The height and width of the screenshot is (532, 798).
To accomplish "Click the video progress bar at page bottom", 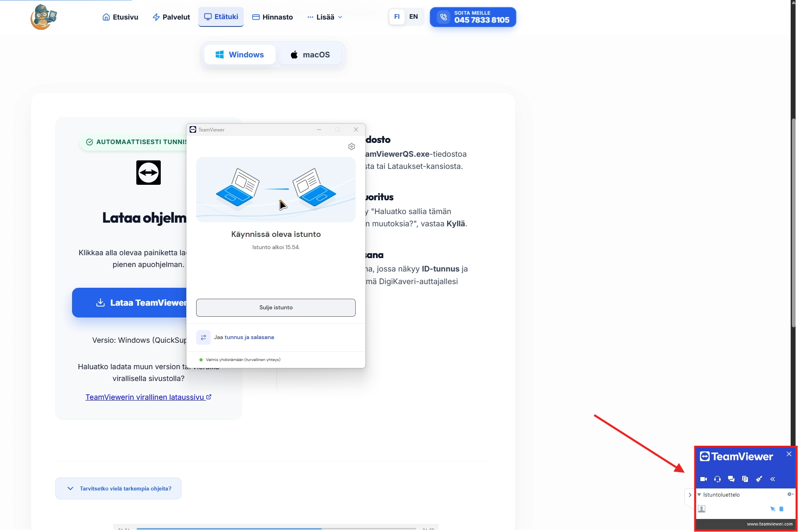I will point(276,529).
